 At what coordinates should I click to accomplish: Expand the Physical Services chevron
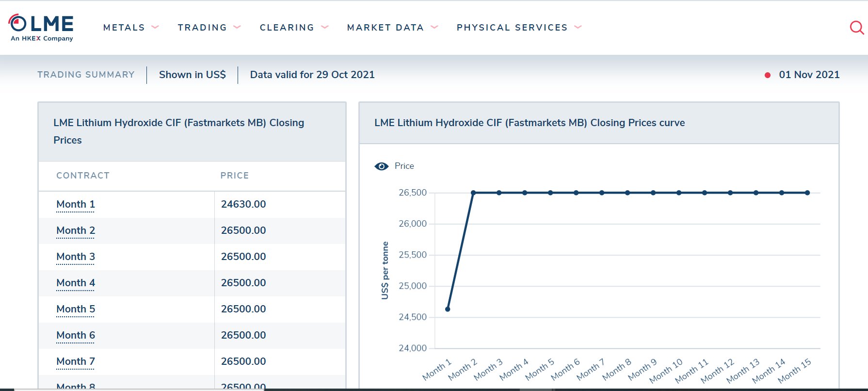(578, 27)
